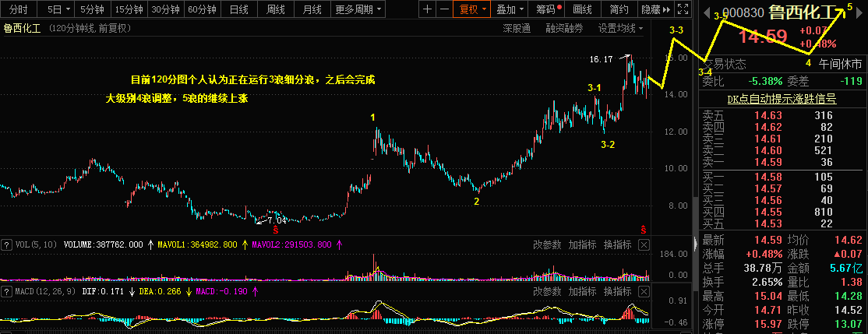Screen dimensions: 868x334
Task: Switch to 周线 weekly chart
Action: click(x=276, y=9)
